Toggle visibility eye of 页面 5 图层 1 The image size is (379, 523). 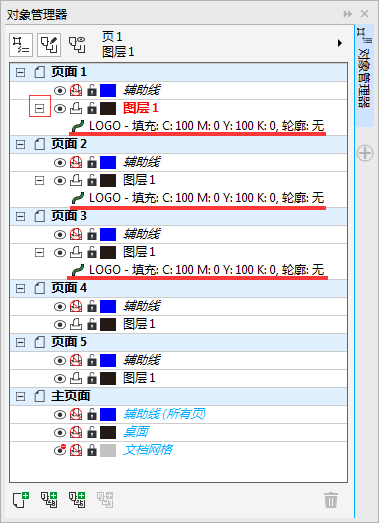(x=60, y=379)
